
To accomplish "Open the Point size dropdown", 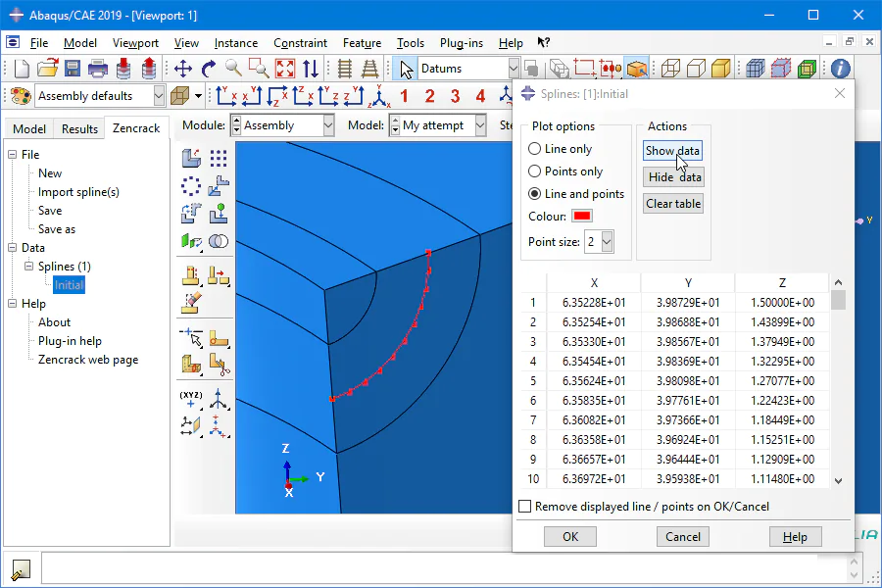I will pos(607,242).
